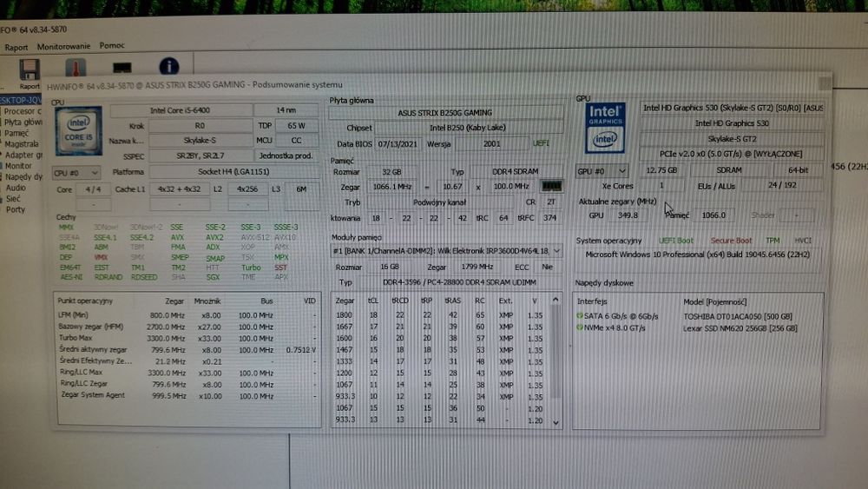Click the SATA 6 Gb/s drive status icon
The height and width of the screenshot is (489, 868).
[x=580, y=316]
